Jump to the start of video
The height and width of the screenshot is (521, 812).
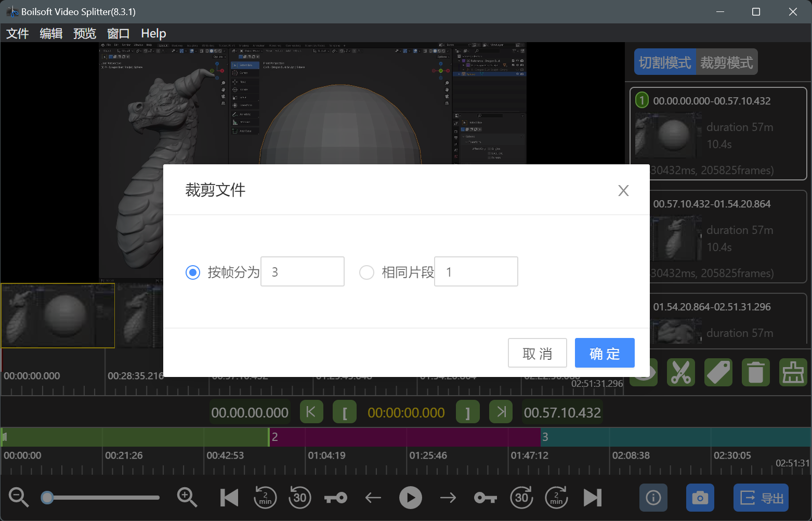(229, 498)
